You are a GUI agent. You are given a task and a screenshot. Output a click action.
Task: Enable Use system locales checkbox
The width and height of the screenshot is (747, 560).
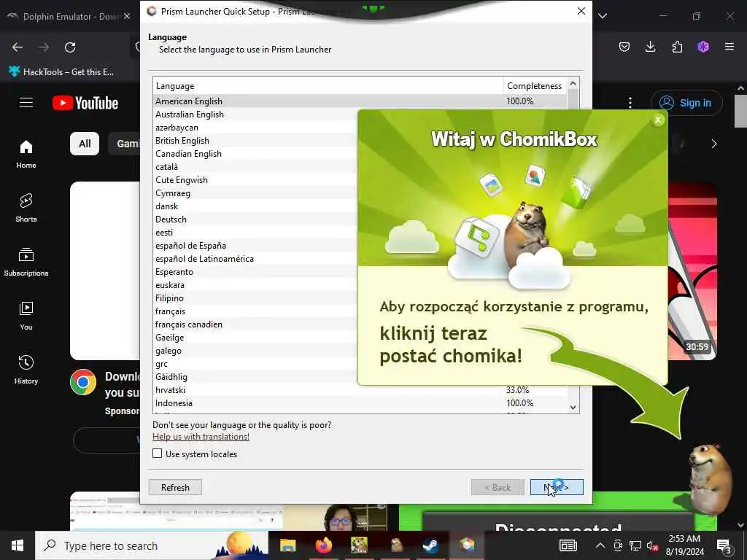click(158, 454)
